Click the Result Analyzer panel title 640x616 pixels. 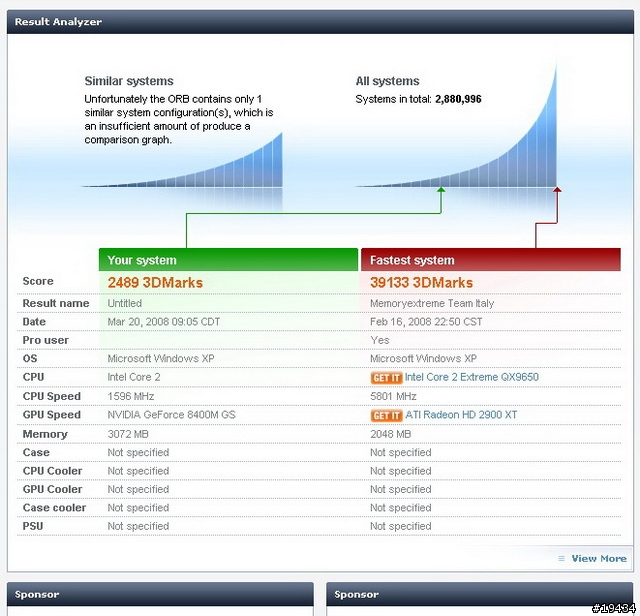click(58, 22)
